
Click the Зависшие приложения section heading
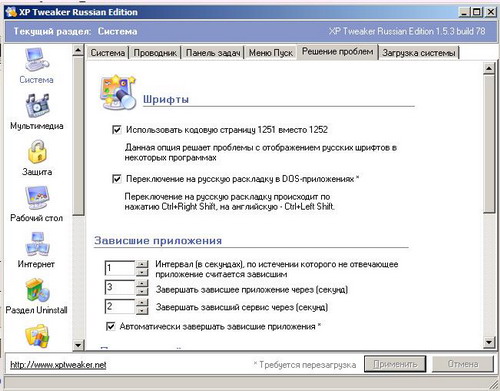click(x=158, y=241)
